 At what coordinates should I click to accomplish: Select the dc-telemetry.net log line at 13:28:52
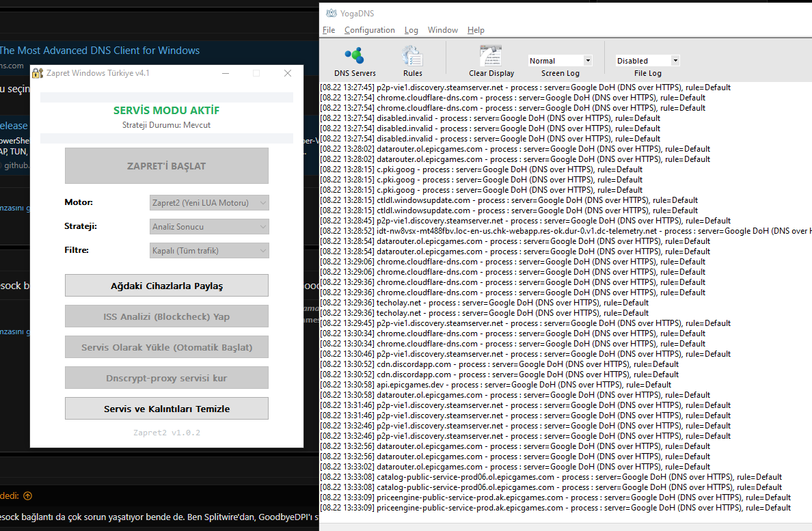(x=565, y=231)
